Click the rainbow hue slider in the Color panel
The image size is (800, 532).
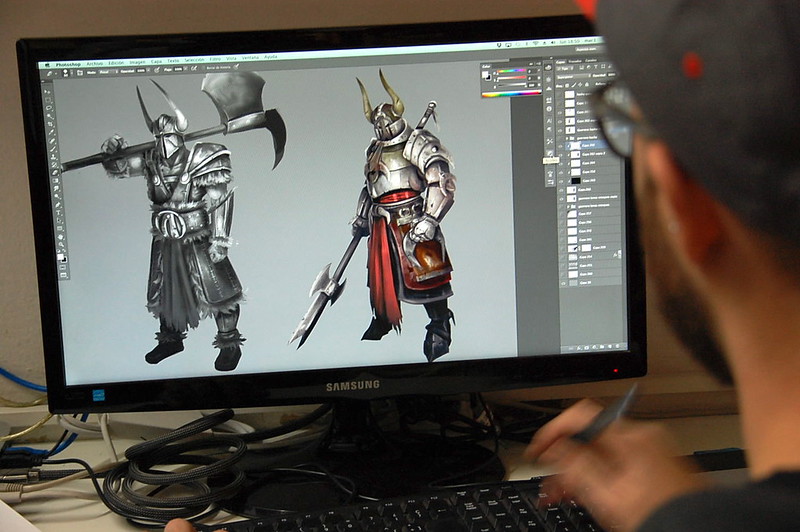(512, 70)
